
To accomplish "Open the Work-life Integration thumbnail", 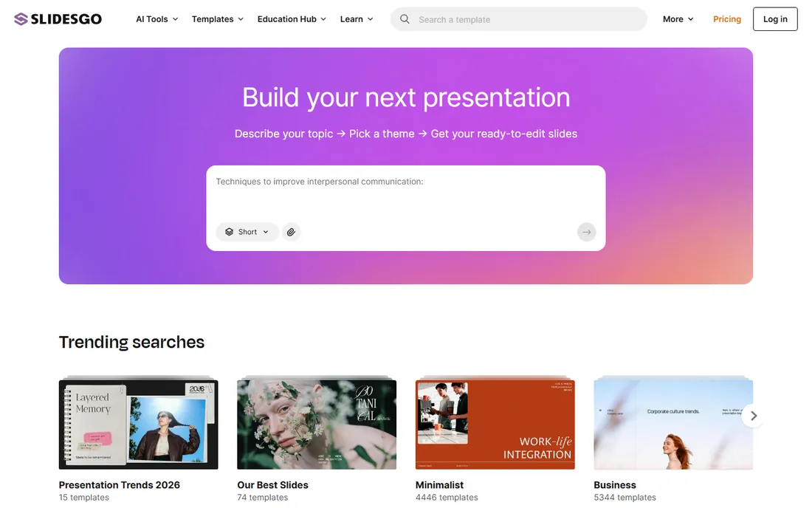I will point(495,424).
